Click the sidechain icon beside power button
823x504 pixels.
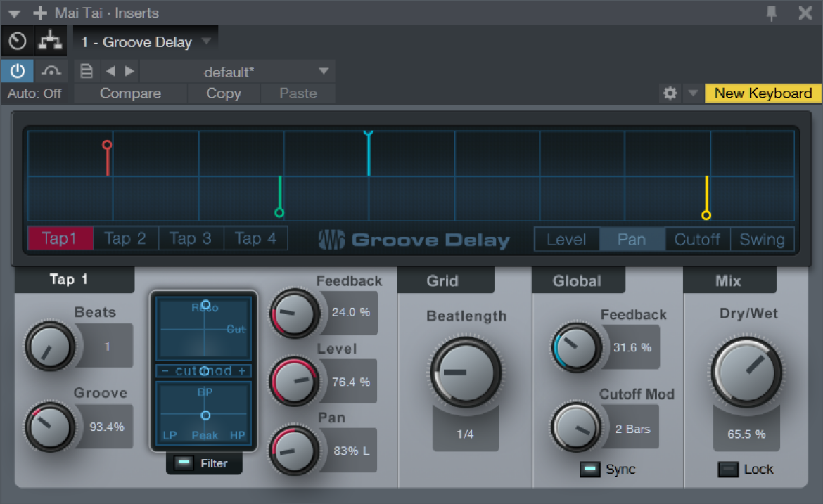[51, 71]
